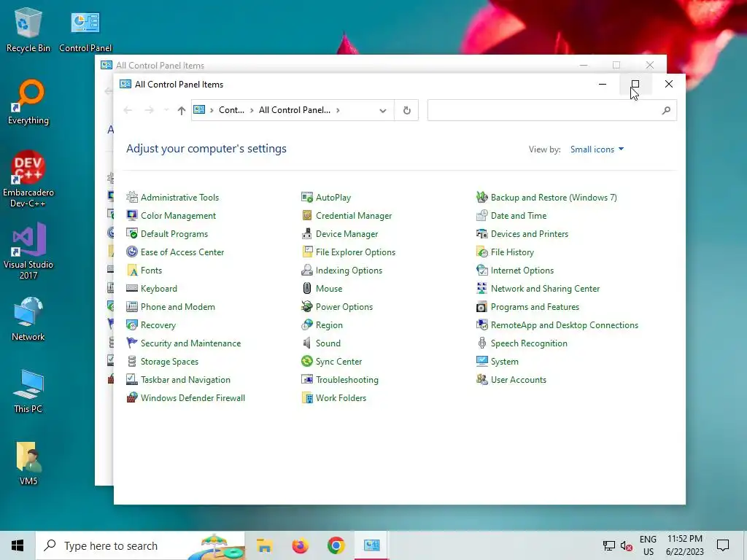Click the taskbar search box
The height and width of the screenshot is (560, 747).
coord(140,545)
